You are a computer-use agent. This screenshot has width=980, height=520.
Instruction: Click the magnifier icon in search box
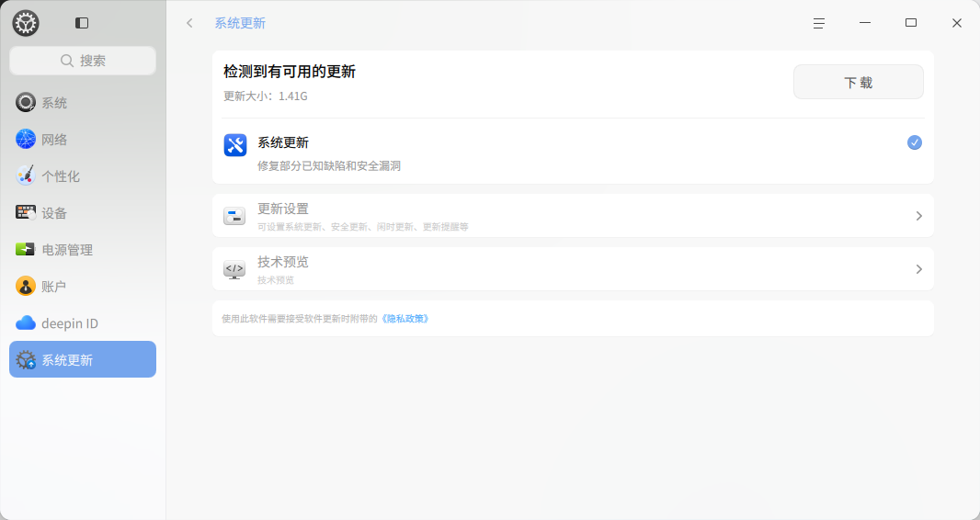[67, 61]
